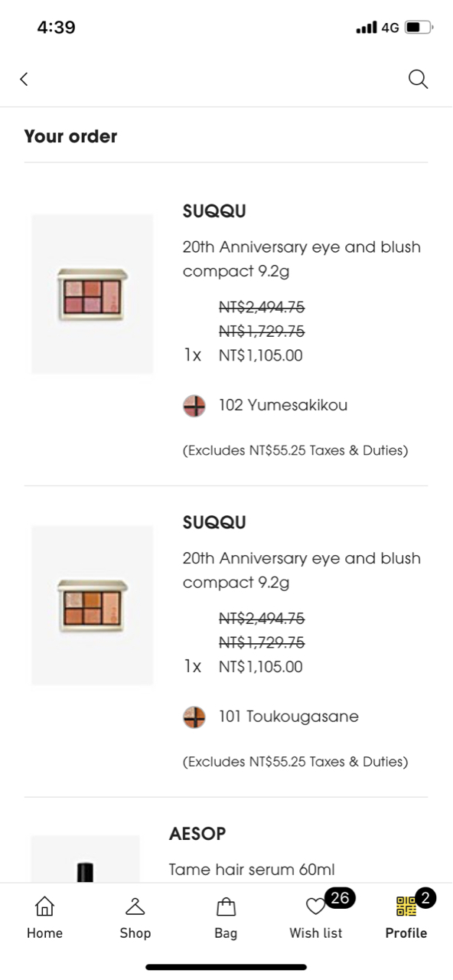Viewport: 453px width, 980px height.
Task: Tap the back arrow icon
Action: click(24, 79)
